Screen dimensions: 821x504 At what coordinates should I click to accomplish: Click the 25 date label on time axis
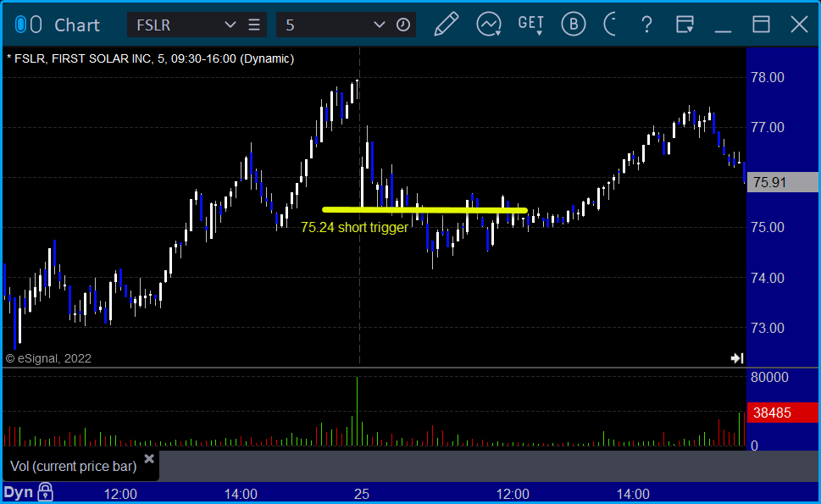362,494
